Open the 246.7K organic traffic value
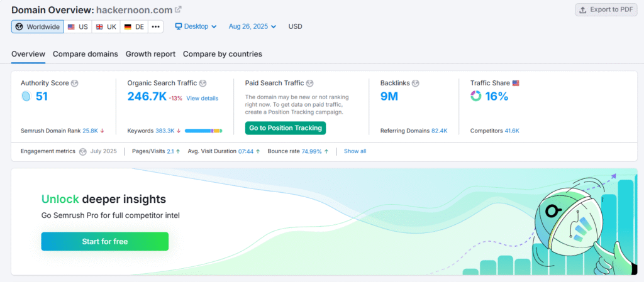 (147, 97)
